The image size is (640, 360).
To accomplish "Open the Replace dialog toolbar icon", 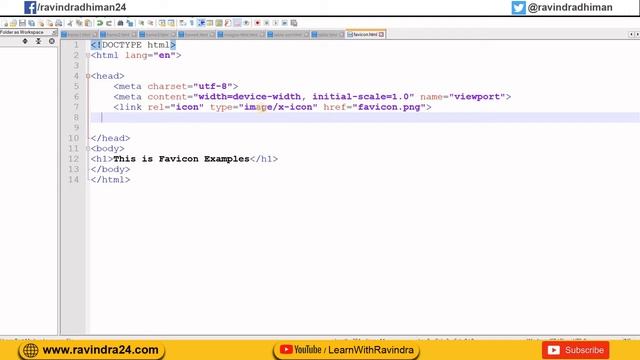I will (x=130, y=23).
